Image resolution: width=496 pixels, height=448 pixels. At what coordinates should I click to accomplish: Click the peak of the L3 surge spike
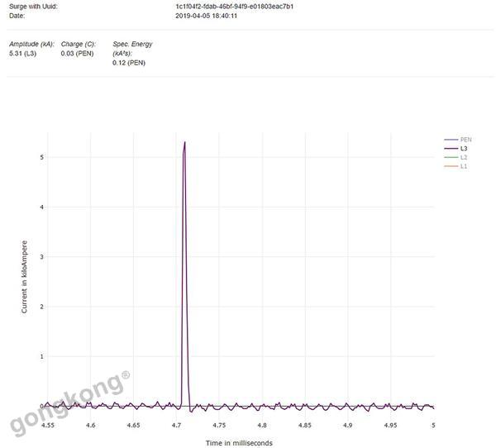click(x=184, y=142)
